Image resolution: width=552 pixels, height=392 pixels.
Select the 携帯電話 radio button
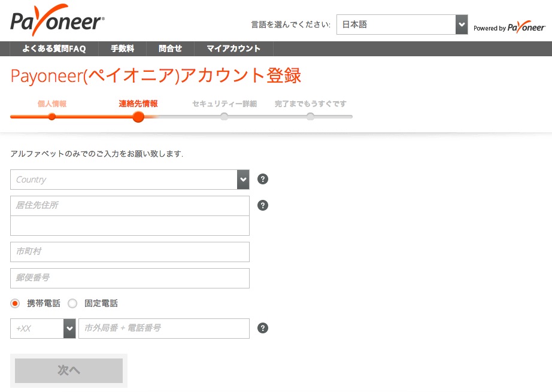[15, 303]
